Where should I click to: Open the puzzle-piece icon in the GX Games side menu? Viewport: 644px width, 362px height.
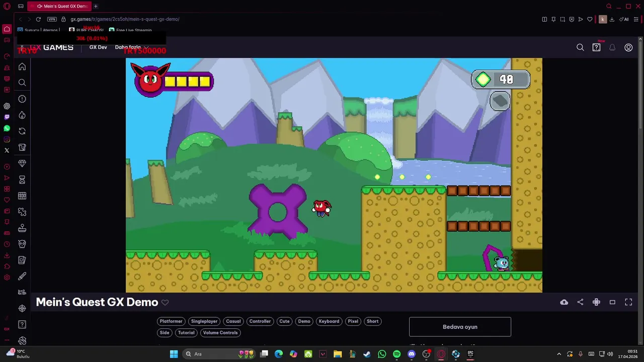pos(22,212)
